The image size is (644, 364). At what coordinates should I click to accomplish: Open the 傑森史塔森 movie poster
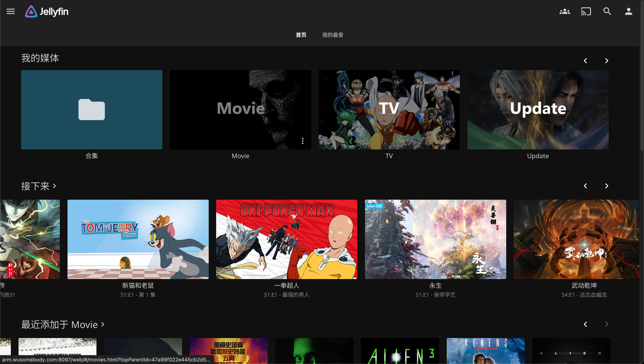pyautogui.click(x=228, y=351)
